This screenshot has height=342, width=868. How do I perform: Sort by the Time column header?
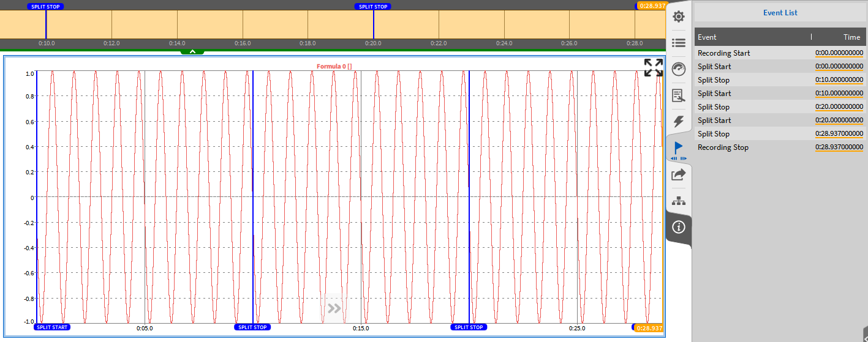851,37
